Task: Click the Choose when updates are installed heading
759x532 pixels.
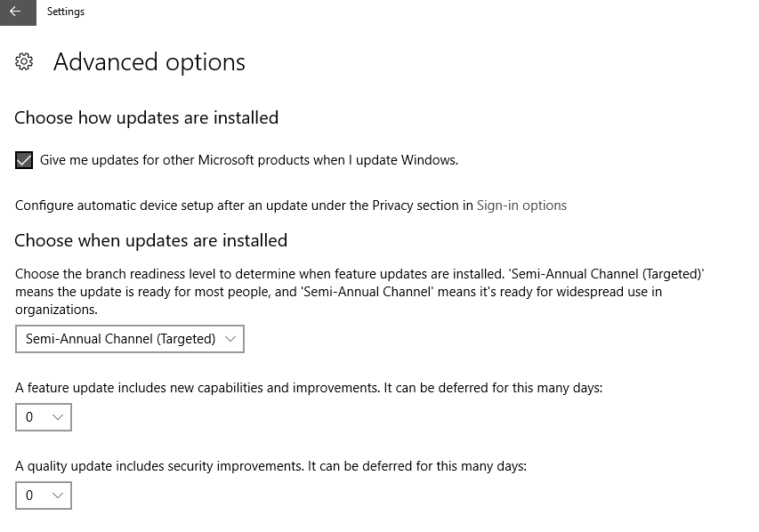Action: click(149, 240)
